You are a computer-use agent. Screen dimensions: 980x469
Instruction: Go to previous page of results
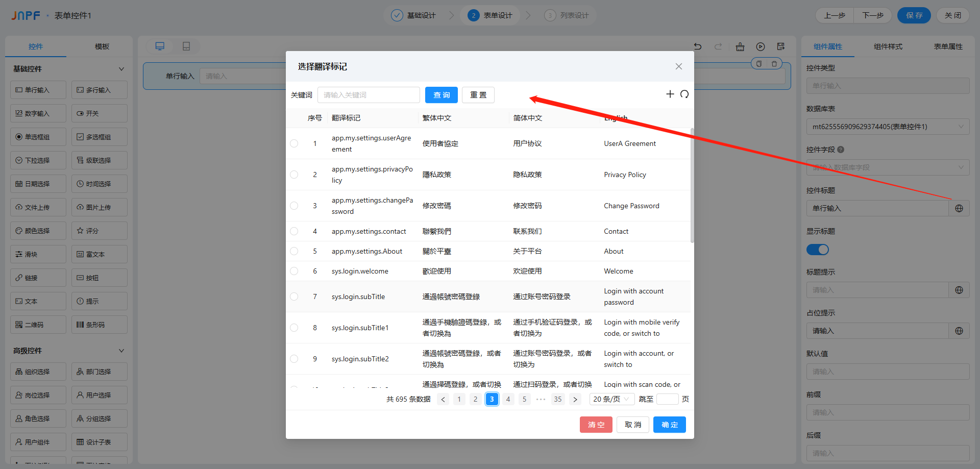[x=443, y=399]
